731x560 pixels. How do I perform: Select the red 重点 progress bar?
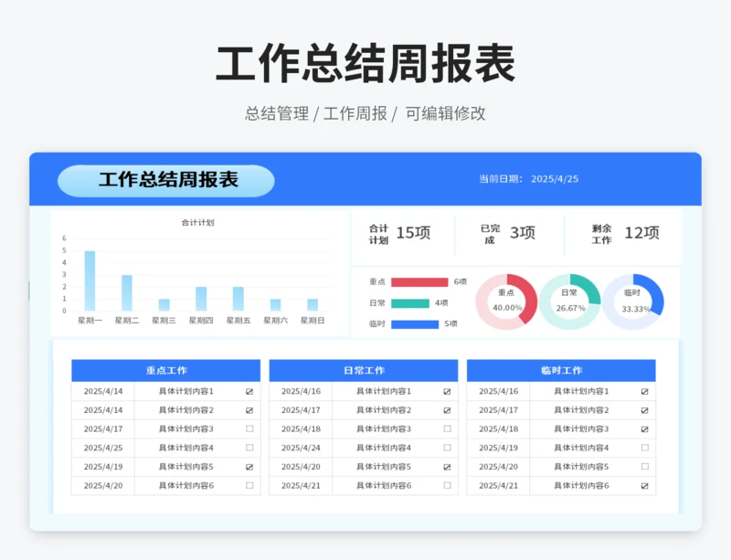coord(419,282)
